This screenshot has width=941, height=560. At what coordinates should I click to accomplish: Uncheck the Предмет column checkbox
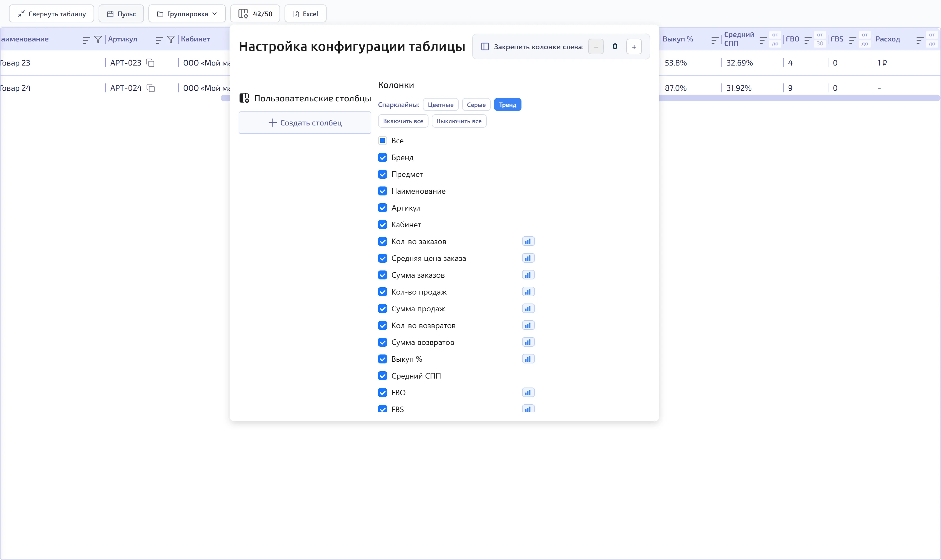[382, 174]
